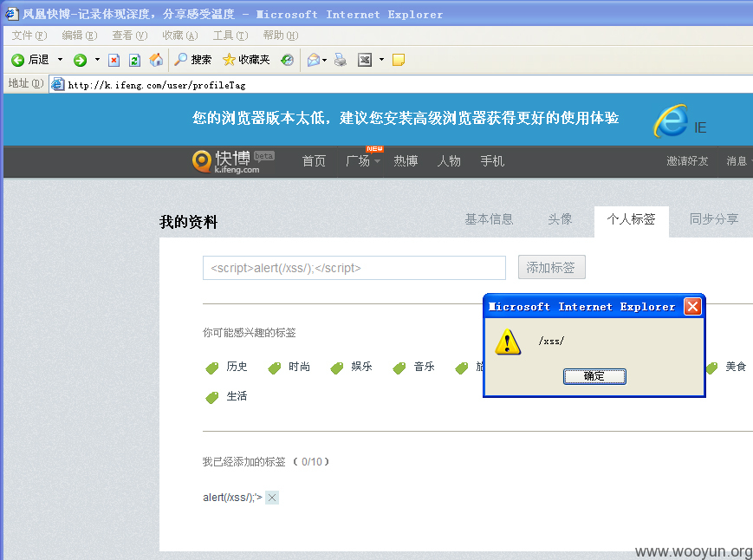The width and height of the screenshot is (753, 560).
Task: Click the green tag icon beside 音乐
Action: click(399, 368)
